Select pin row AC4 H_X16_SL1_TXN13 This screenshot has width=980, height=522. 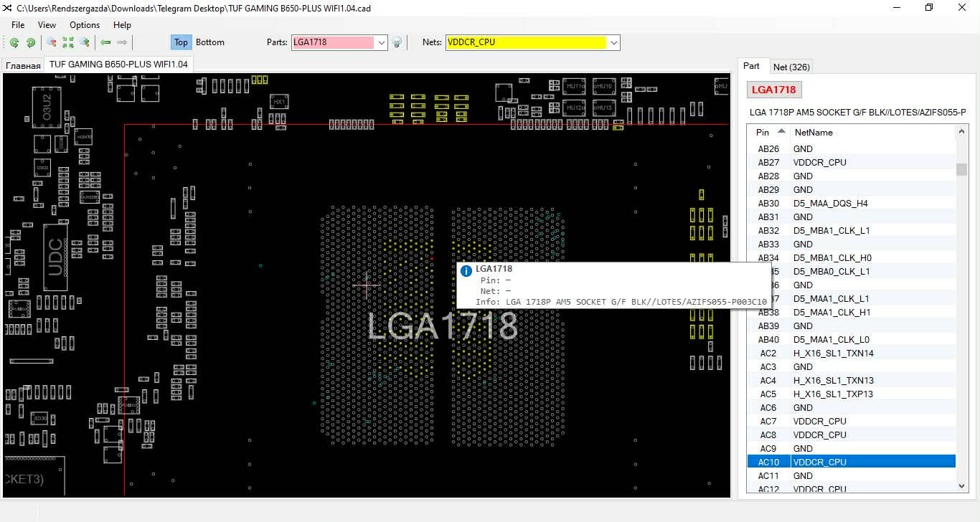click(x=852, y=380)
